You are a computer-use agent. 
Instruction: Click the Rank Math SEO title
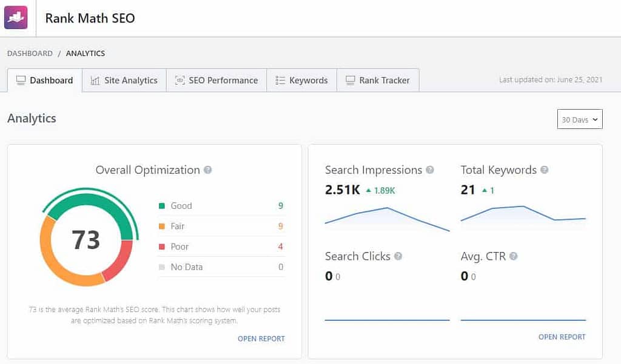pos(90,18)
